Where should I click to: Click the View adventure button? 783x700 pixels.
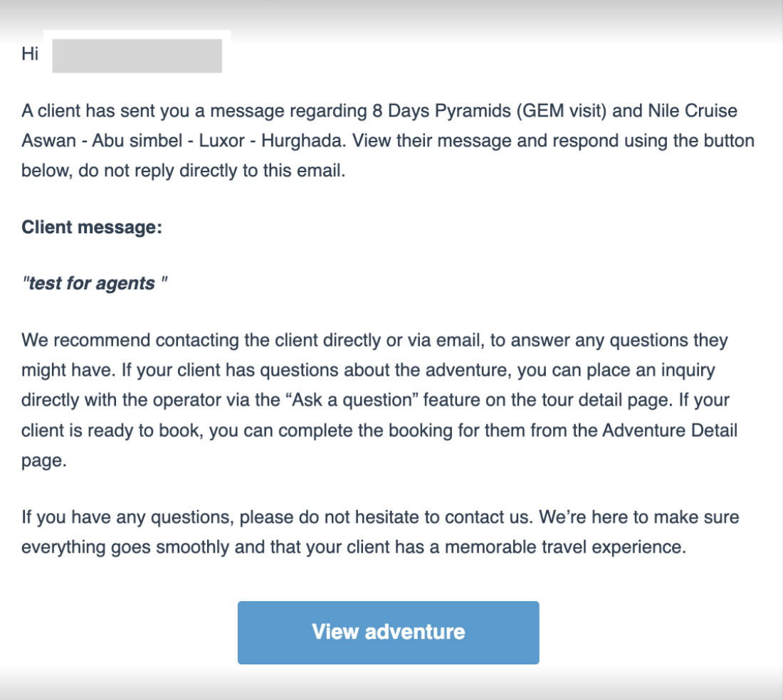tap(388, 632)
